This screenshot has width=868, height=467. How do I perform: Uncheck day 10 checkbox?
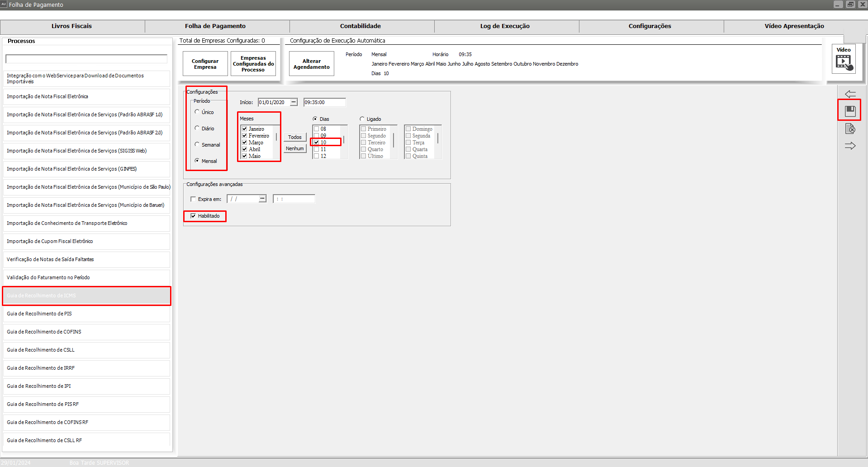(317, 143)
